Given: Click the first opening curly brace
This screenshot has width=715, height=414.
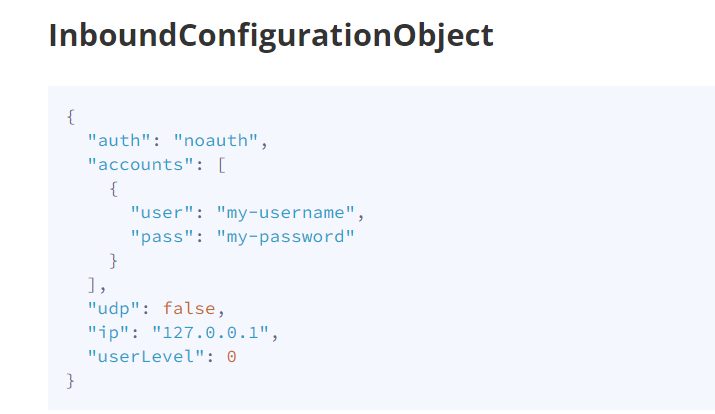Looking at the screenshot, I should [71, 115].
